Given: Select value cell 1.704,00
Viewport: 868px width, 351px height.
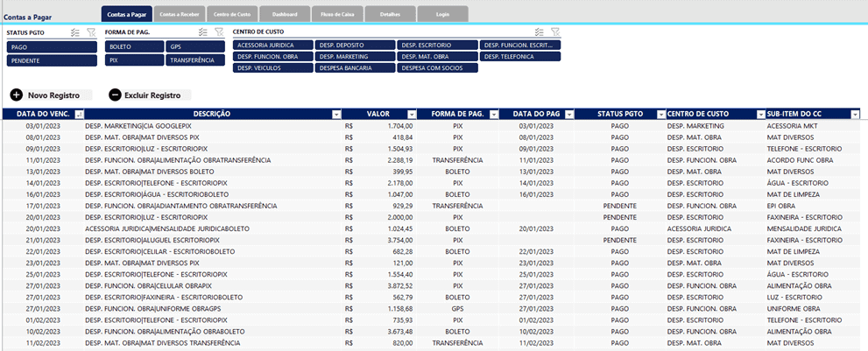Looking at the screenshot, I should pyautogui.click(x=379, y=126).
